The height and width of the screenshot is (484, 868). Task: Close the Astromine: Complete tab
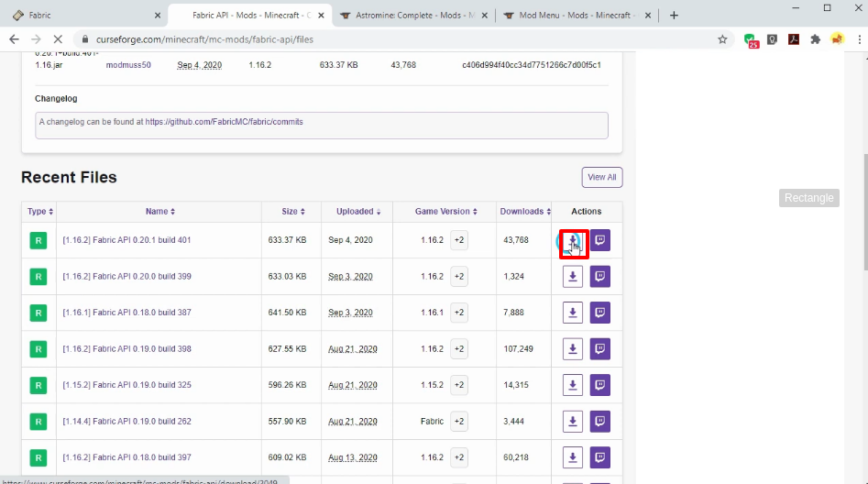[485, 16]
